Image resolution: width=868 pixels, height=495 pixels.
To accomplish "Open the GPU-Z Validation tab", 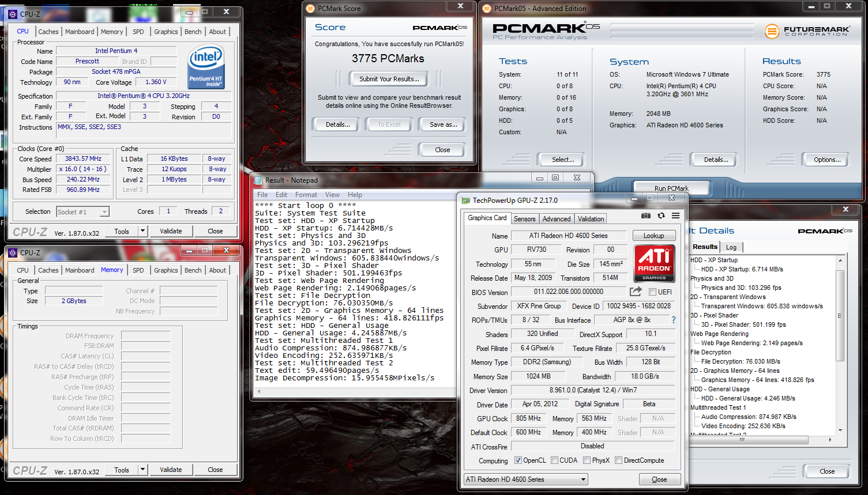I will click(x=591, y=219).
